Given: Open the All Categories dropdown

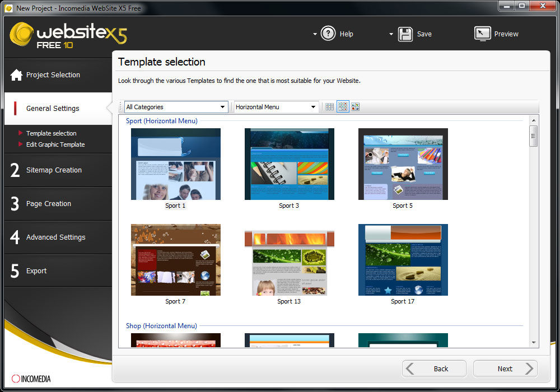Looking at the screenshot, I should click(176, 107).
